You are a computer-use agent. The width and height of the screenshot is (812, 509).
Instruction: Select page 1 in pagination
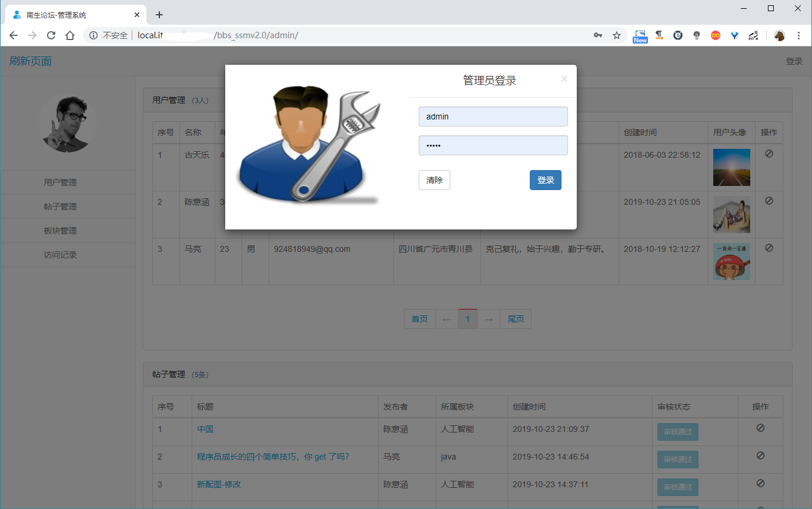(467, 319)
